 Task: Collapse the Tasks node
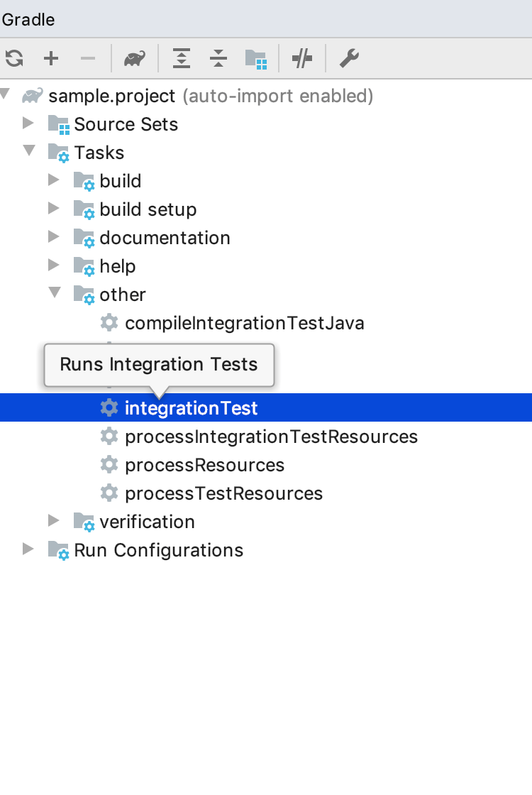[29, 152]
